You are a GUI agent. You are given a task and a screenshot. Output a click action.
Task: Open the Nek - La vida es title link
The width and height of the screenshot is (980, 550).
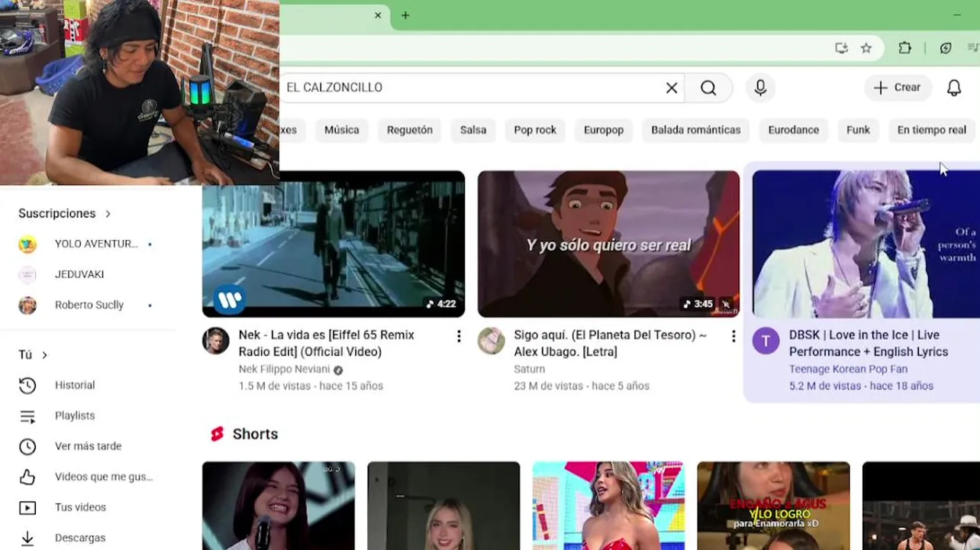point(327,343)
